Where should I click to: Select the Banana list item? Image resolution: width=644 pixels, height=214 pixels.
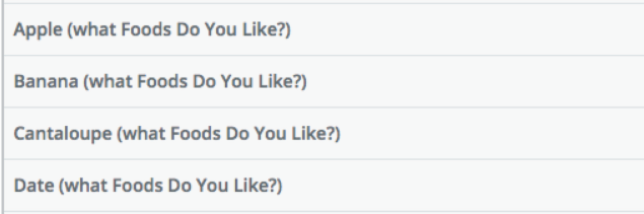[324, 81]
